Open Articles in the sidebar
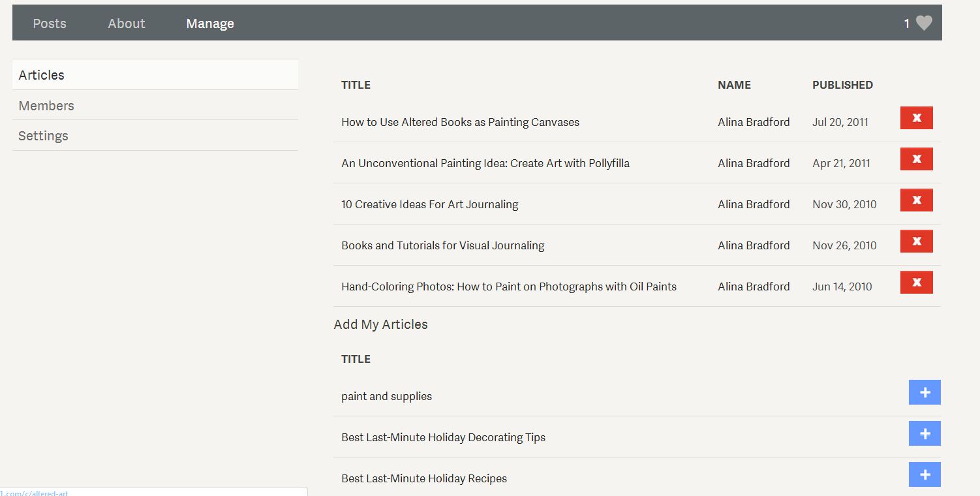 42,75
